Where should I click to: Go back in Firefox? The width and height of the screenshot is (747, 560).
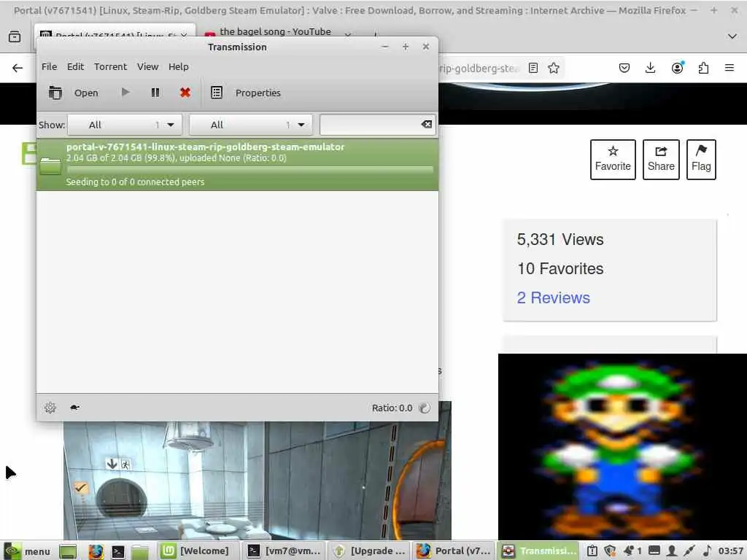pos(18,68)
